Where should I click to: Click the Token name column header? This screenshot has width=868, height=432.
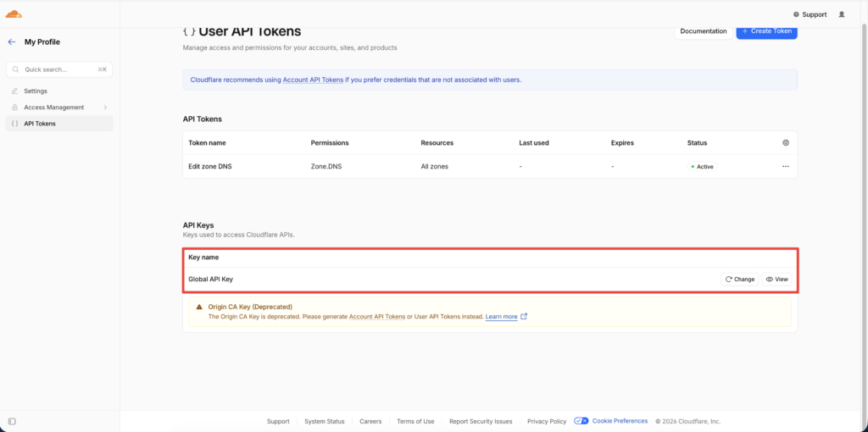coord(207,142)
